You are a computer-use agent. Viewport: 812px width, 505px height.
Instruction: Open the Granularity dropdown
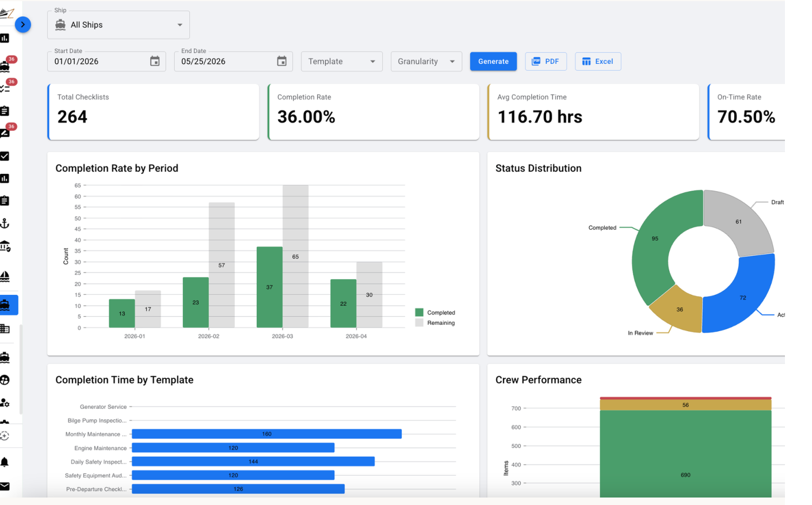[426, 62]
